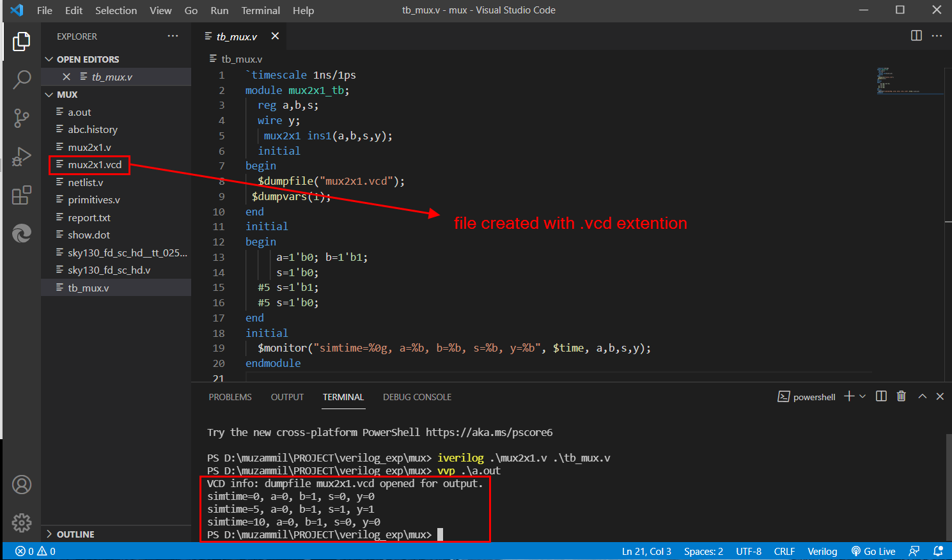Open Explorer Views and More Actions ellipsis
Screen dimensions: 952x560
point(173,36)
